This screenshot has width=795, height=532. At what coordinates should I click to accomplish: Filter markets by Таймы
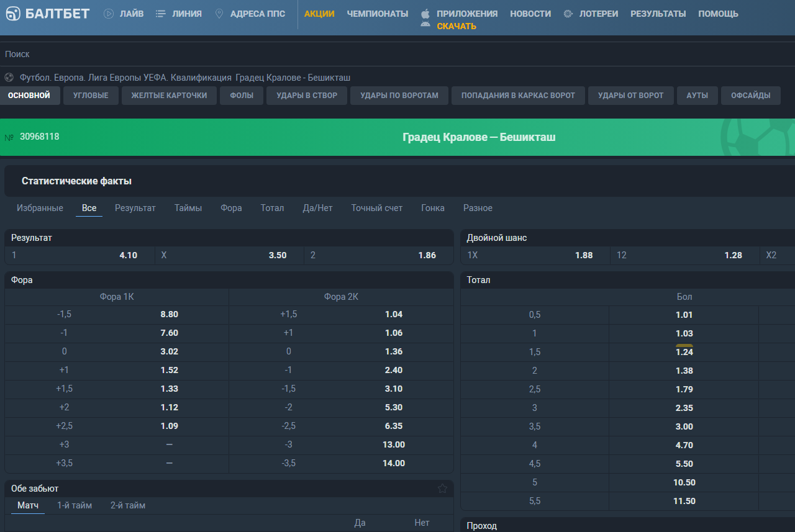click(x=188, y=208)
